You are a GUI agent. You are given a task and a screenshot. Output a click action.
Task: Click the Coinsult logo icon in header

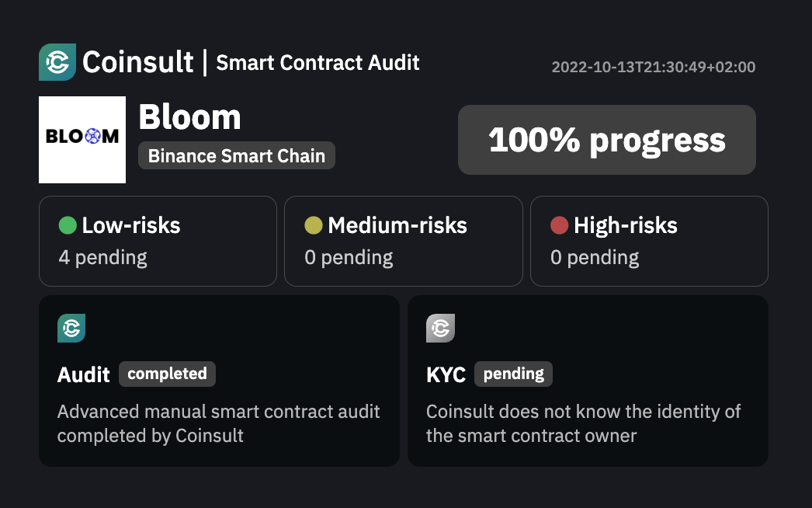click(57, 62)
